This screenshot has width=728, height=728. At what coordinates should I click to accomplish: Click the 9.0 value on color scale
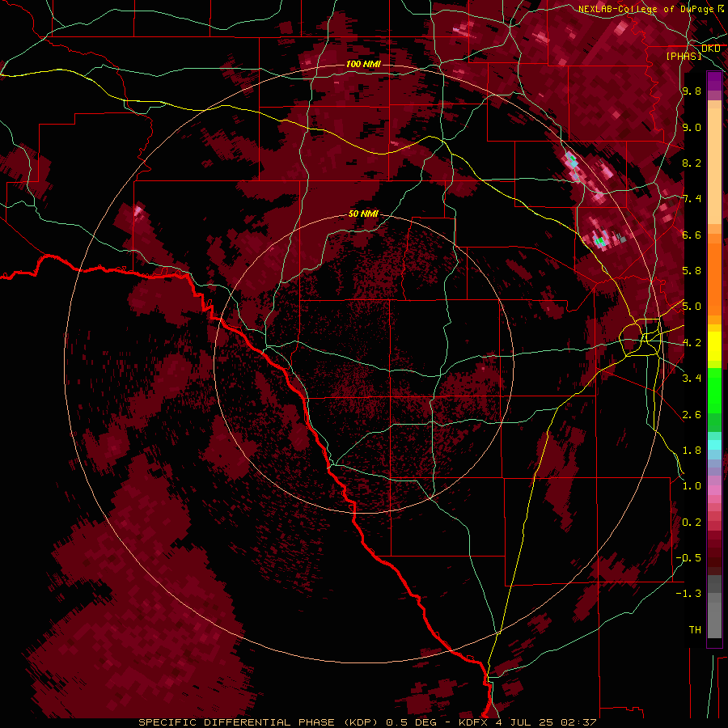(692, 127)
